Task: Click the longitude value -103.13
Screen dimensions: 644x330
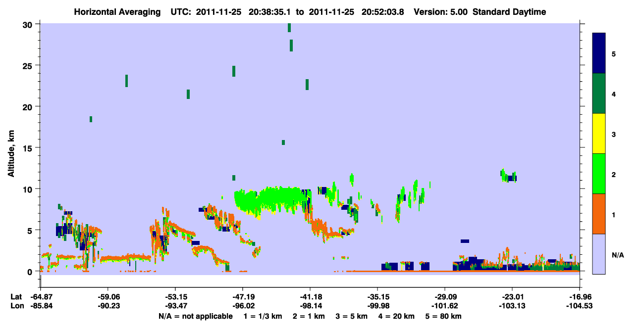Action: [x=512, y=306]
